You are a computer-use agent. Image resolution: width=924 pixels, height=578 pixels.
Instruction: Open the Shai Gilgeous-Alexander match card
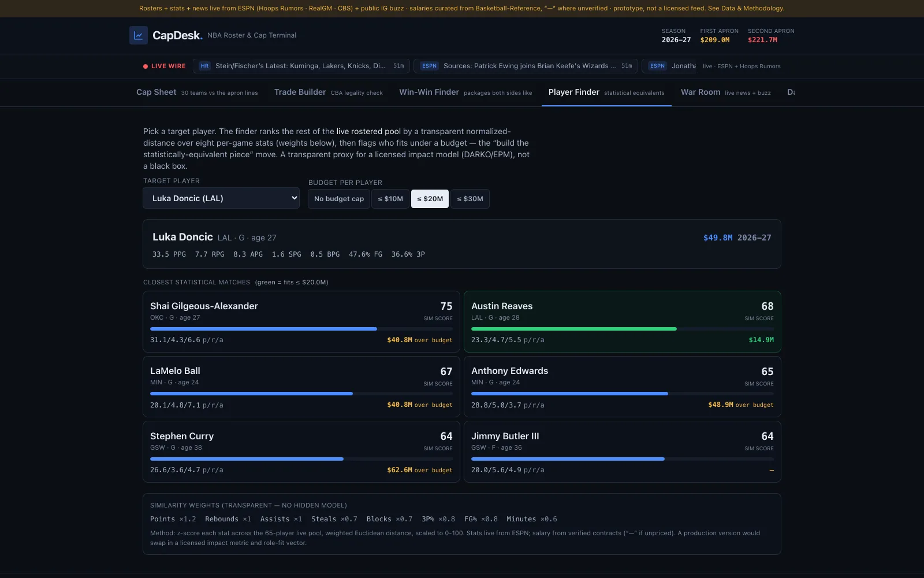[301, 322]
